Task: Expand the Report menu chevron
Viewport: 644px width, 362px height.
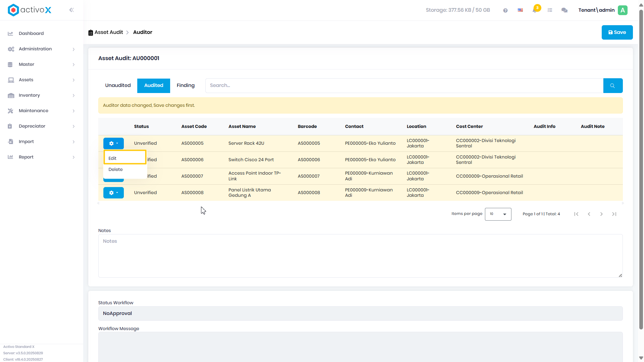Action: coord(73,157)
